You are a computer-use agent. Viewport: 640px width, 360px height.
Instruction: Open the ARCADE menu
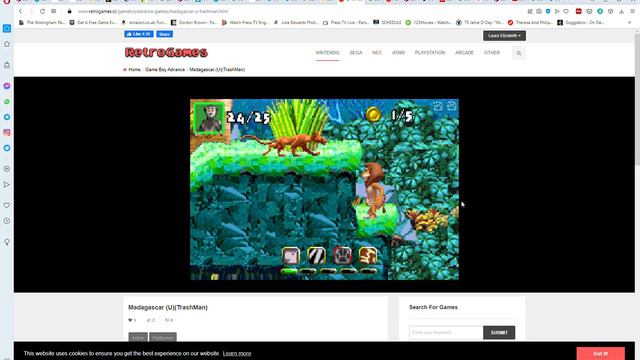tap(464, 53)
